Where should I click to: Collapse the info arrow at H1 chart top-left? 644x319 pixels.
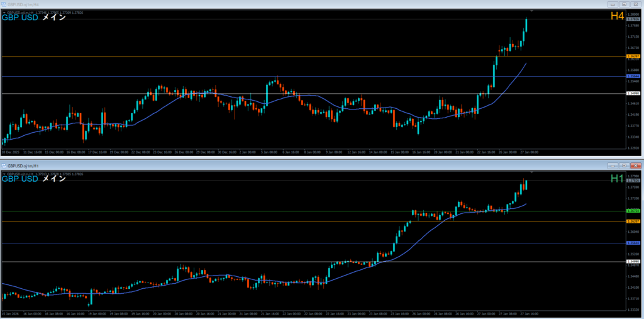pyautogui.click(x=4, y=173)
